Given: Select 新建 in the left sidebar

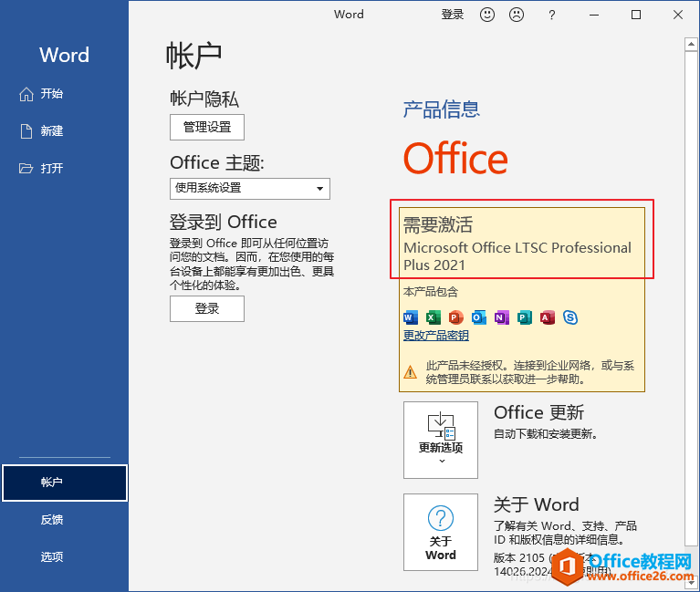Looking at the screenshot, I should pos(51,131).
